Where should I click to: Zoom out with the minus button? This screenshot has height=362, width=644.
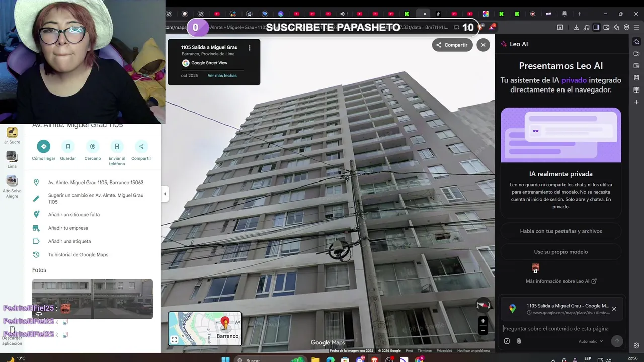(x=483, y=330)
